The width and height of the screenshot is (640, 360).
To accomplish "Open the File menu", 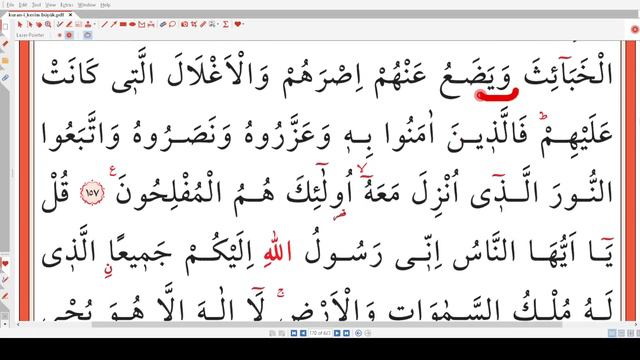I will click(11, 5).
